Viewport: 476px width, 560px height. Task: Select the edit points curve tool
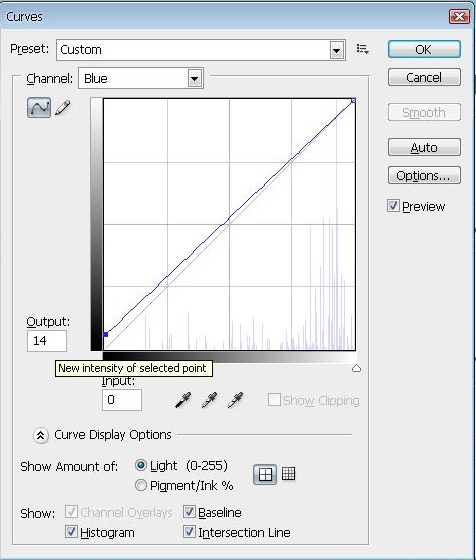(x=39, y=107)
